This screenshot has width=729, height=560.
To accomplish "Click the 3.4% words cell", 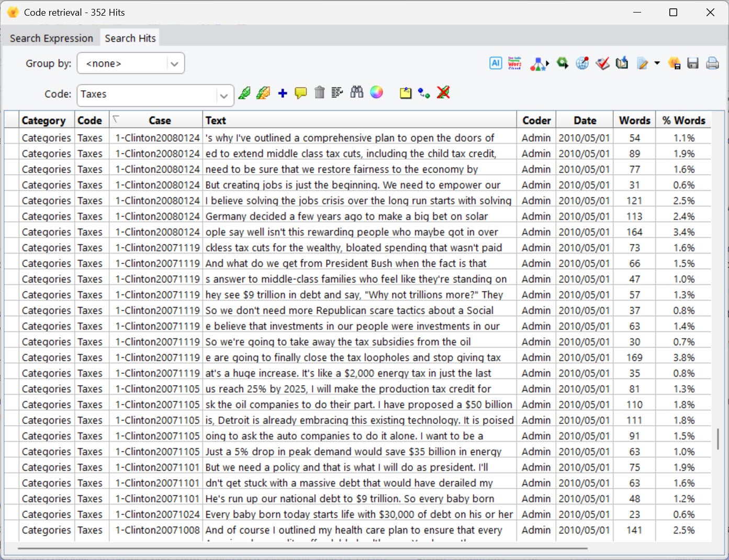I will tap(683, 232).
